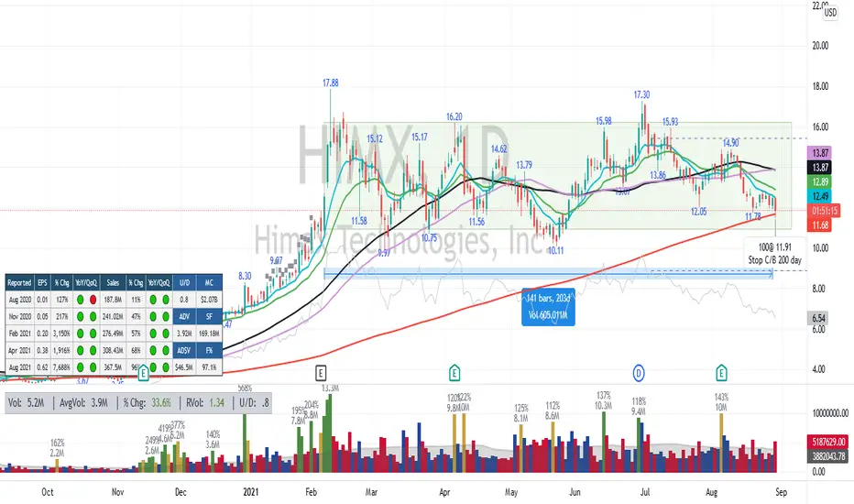Viewport: 854px width, 504px height.
Task: Click the 13.79 pivot label
Action: (x=524, y=165)
